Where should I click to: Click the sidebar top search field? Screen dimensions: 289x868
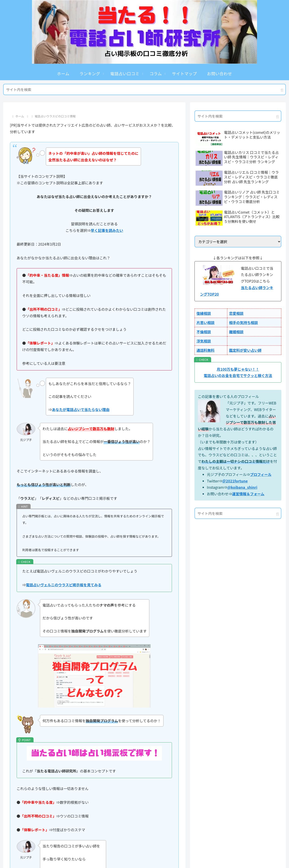237,116
